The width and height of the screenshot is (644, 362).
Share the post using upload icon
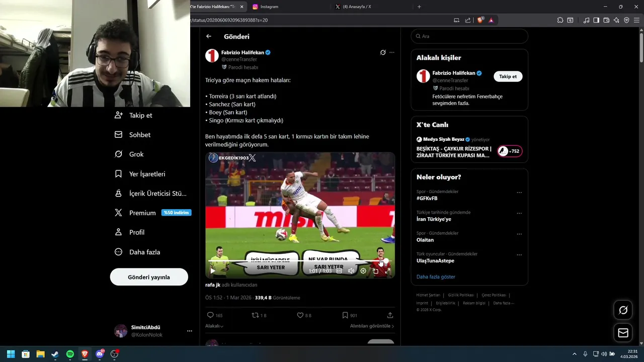coord(390,315)
